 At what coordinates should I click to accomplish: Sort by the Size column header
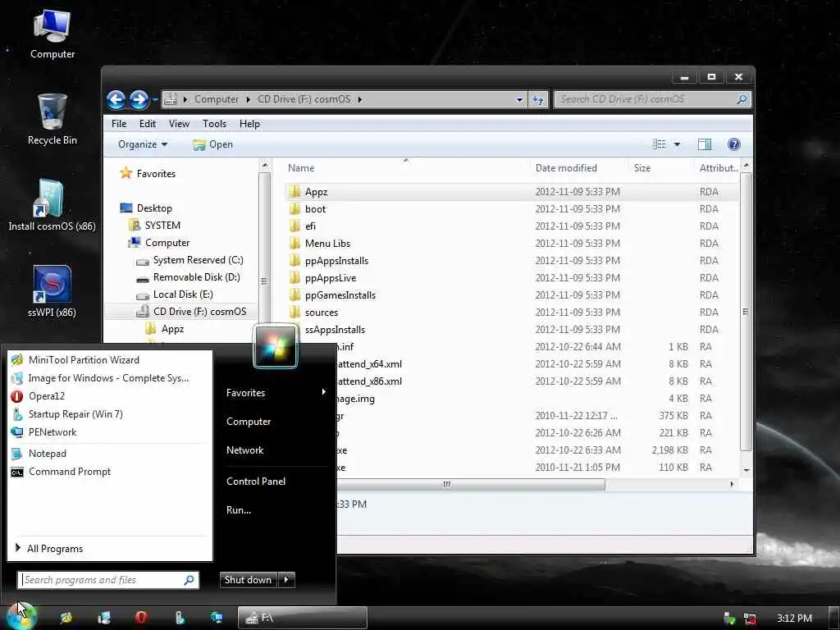[641, 167]
